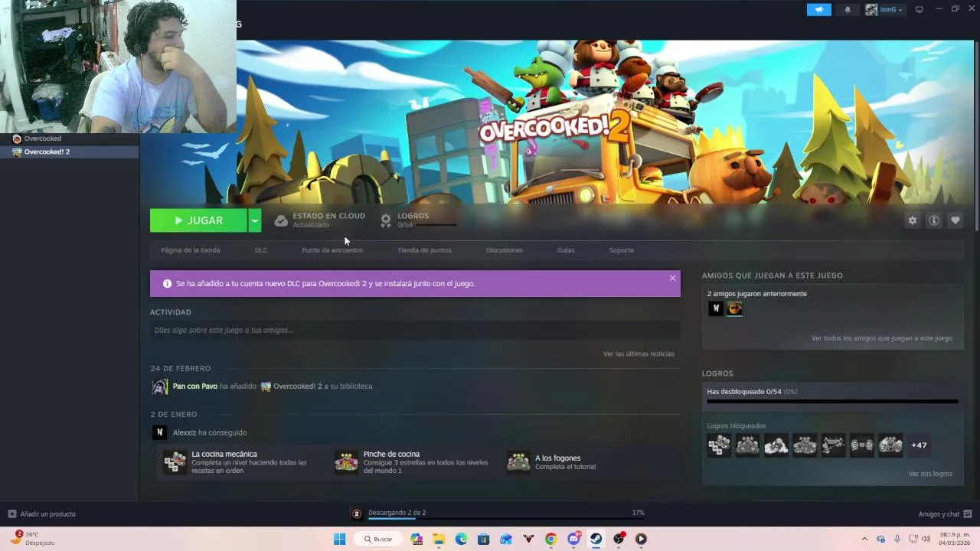
Task: Click the Overcooked! 2 hero banner image
Action: pos(557,122)
